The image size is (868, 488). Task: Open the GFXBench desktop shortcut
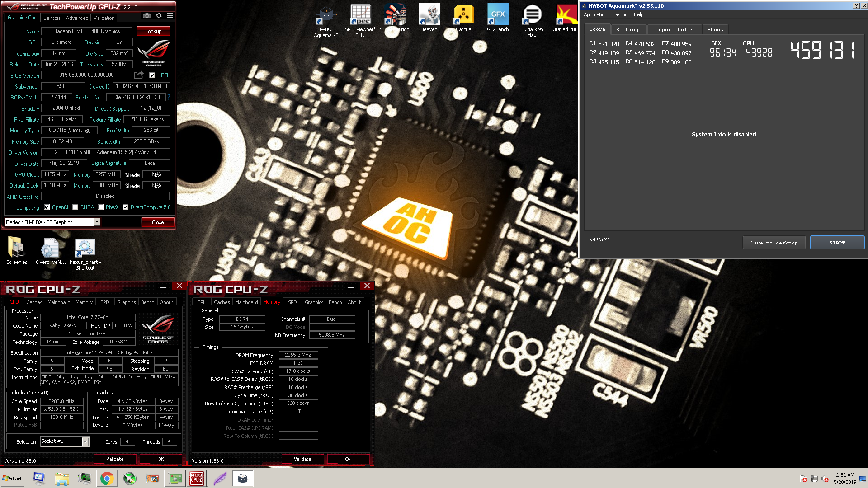pos(498,18)
